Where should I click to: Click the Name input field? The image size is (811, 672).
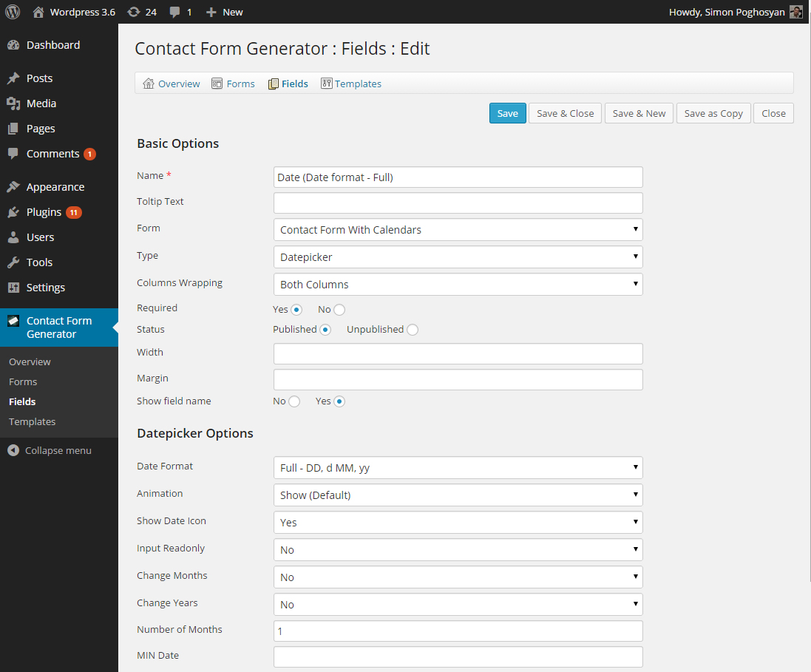click(458, 177)
